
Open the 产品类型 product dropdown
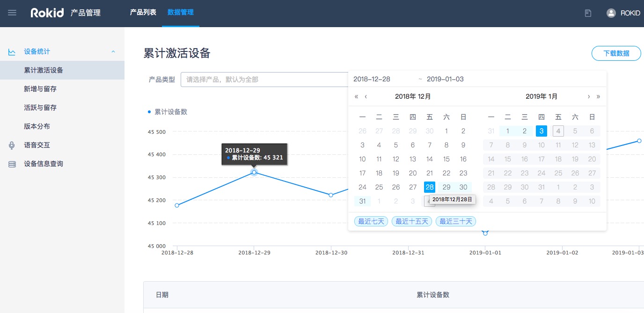click(x=264, y=80)
